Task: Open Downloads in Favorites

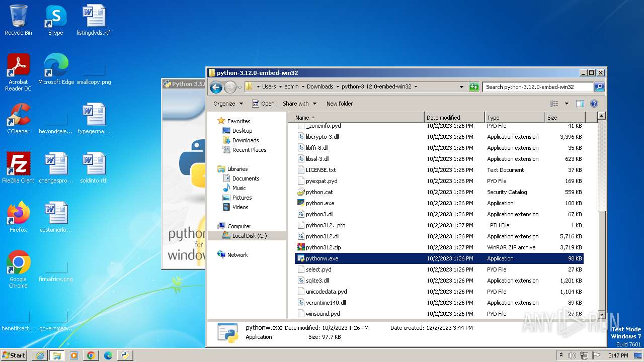Action: pyautogui.click(x=246, y=140)
